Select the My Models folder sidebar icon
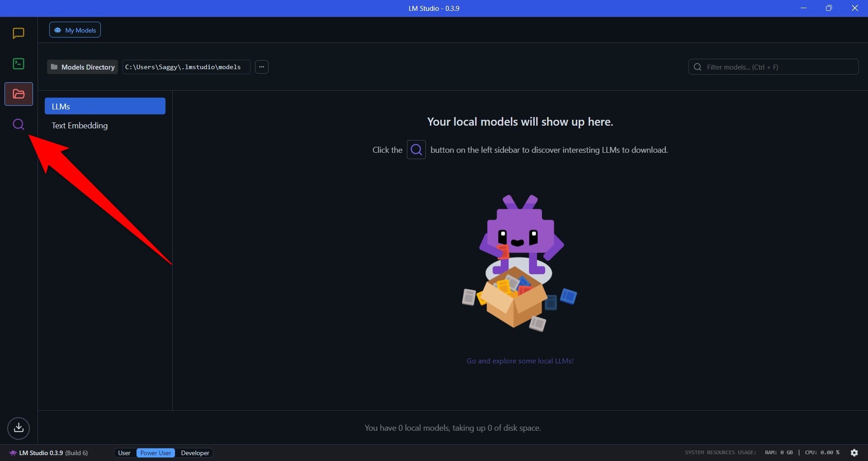Screen dimensions: 868x461 coord(19,94)
